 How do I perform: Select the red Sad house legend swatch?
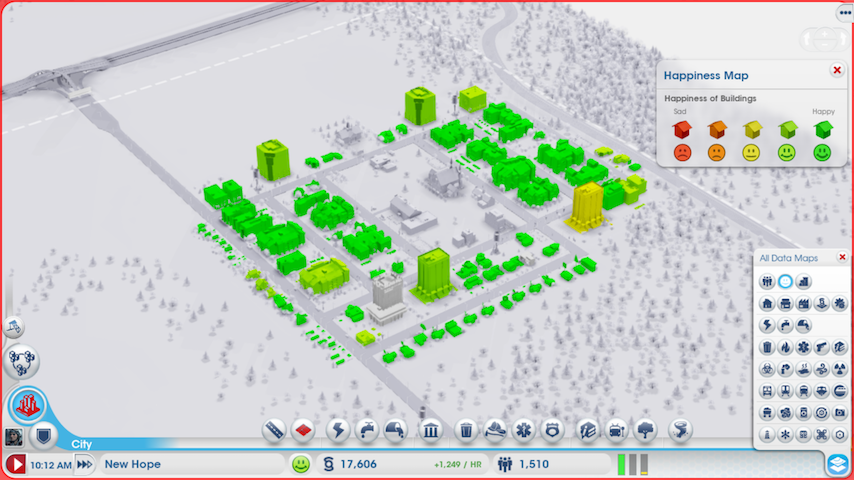pos(682,130)
